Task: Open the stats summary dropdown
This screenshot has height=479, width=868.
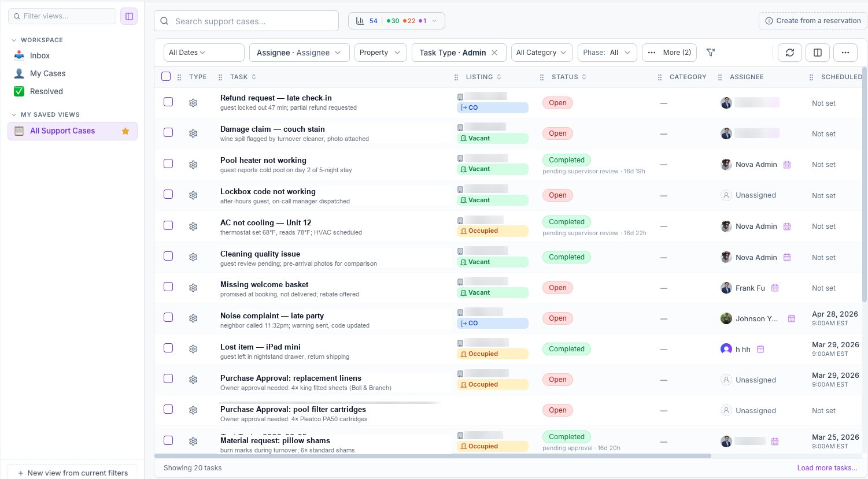Action: point(397,21)
